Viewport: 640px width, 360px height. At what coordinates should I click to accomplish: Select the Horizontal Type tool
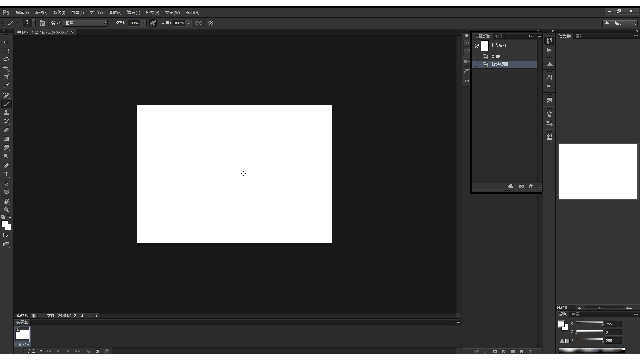(x=6, y=175)
